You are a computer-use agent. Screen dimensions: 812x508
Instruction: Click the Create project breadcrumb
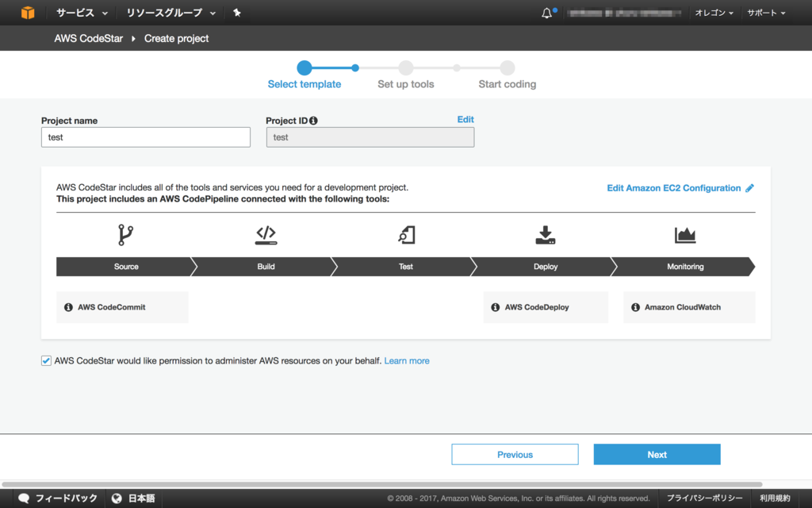[x=176, y=38]
